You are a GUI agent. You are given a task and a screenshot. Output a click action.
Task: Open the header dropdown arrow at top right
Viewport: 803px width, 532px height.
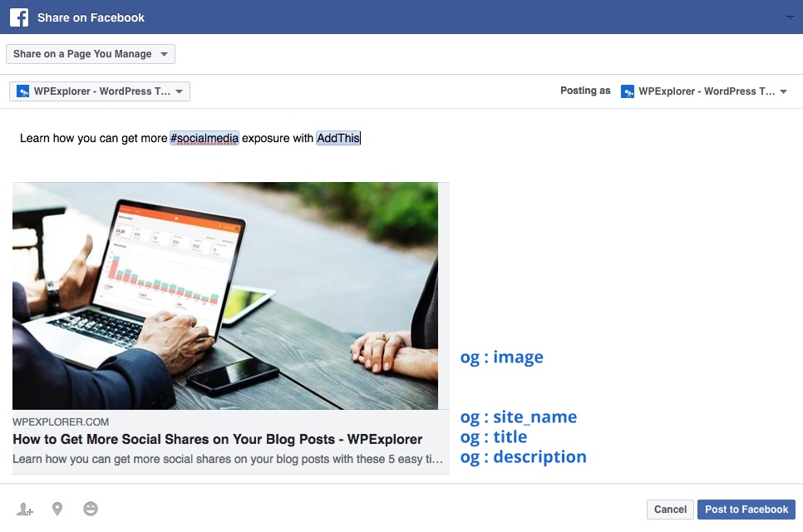[791, 17]
